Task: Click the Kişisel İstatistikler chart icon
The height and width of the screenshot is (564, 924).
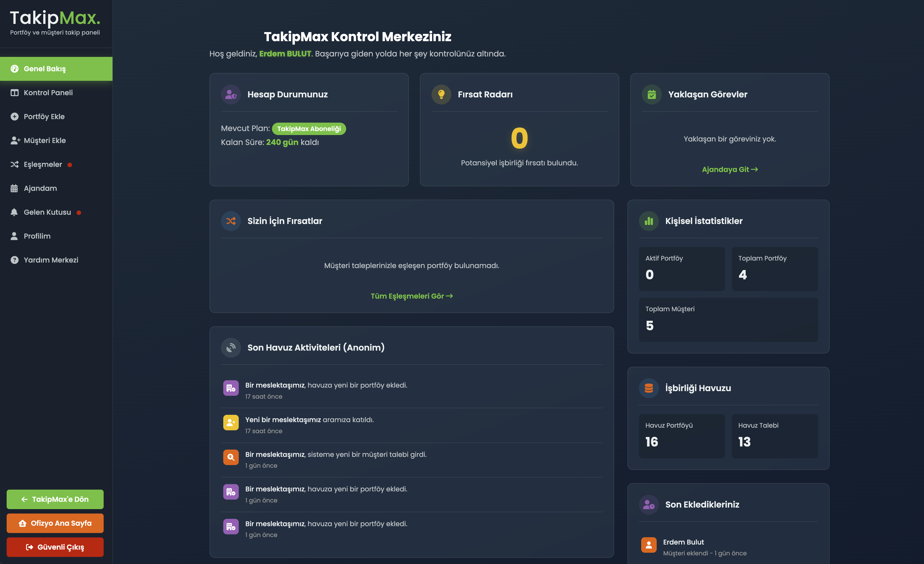Action: [x=648, y=221]
